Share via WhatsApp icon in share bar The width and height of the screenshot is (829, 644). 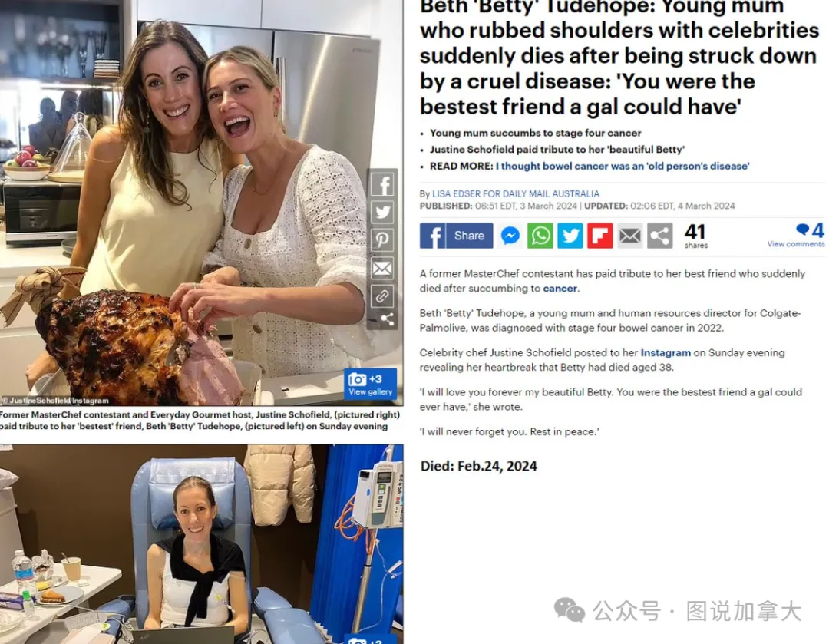click(x=540, y=236)
